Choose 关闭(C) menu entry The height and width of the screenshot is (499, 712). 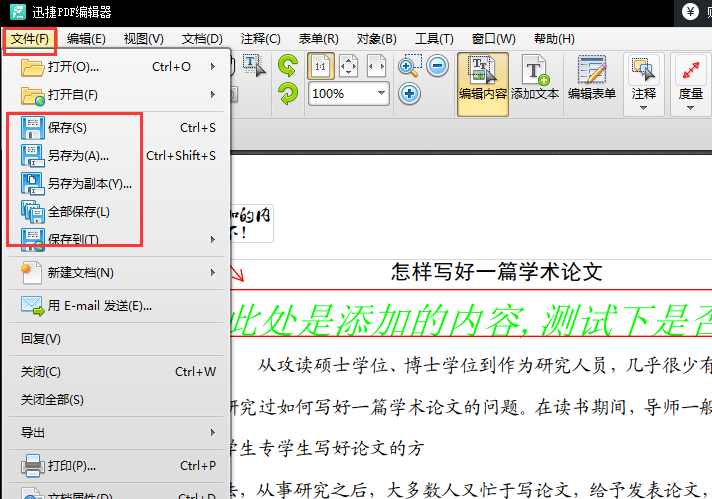[116, 372]
